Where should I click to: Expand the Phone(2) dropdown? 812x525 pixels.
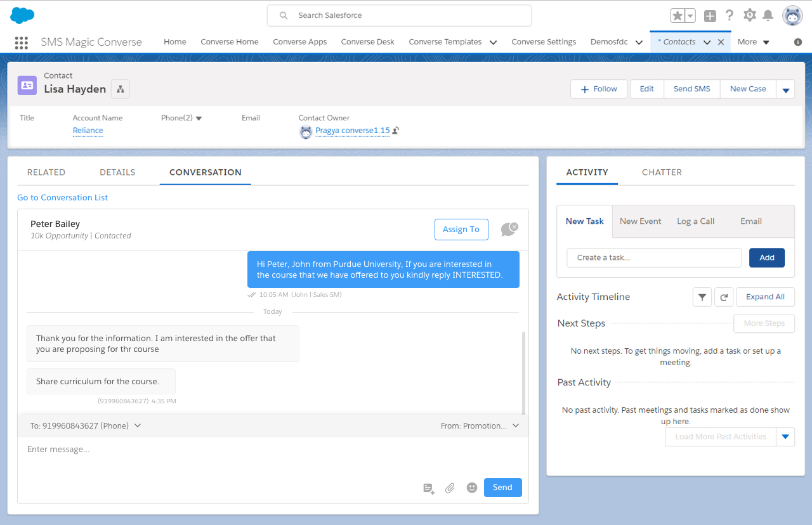pyautogui.click(x=199, y=119)
